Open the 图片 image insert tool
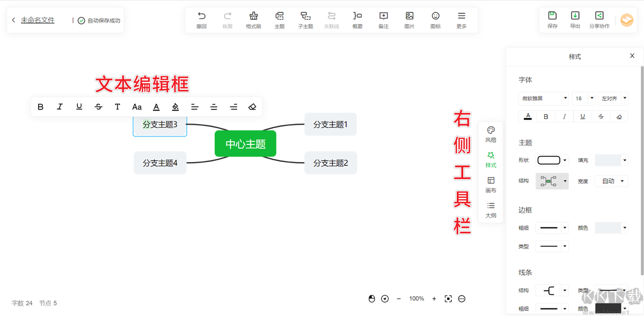 coord(409,20)
